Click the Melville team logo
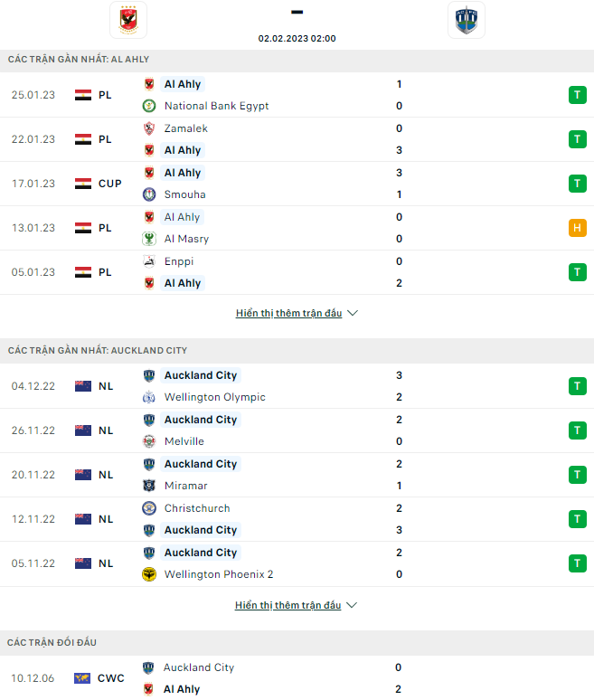 149,441
